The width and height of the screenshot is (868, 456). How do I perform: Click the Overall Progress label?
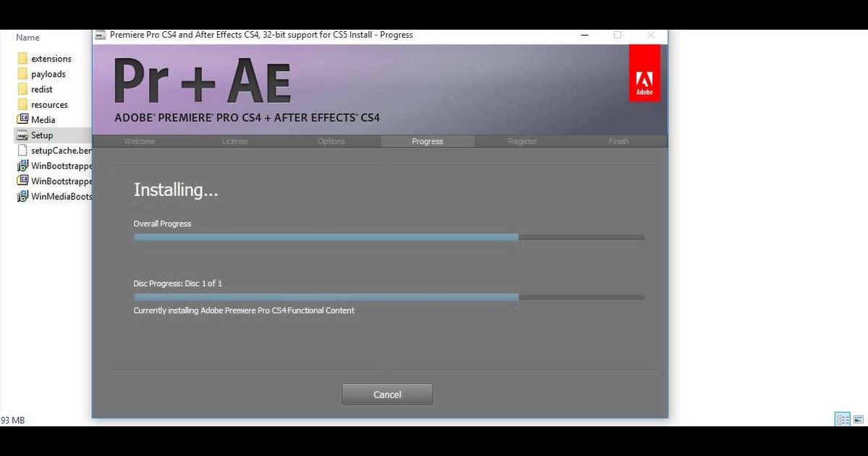(162, 224)
